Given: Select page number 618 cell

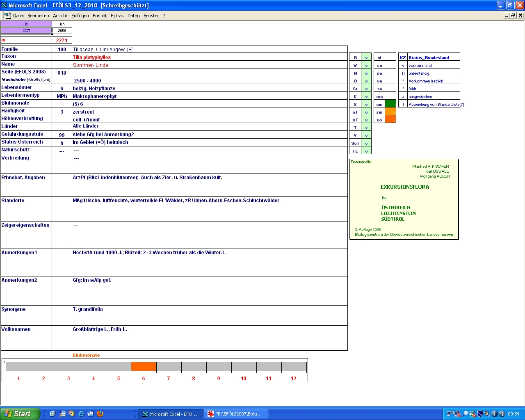Looking at the screenshot, I should [62, 73].
